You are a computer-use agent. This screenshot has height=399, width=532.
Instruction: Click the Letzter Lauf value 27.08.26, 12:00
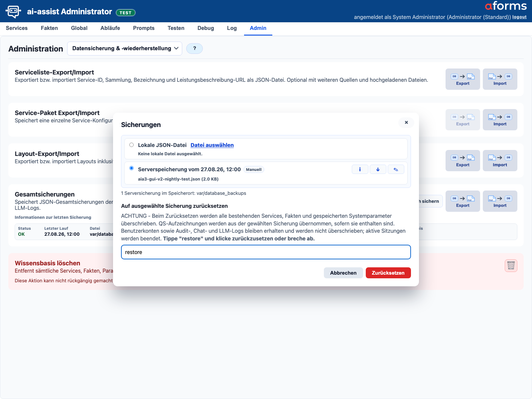pos(62,234)
